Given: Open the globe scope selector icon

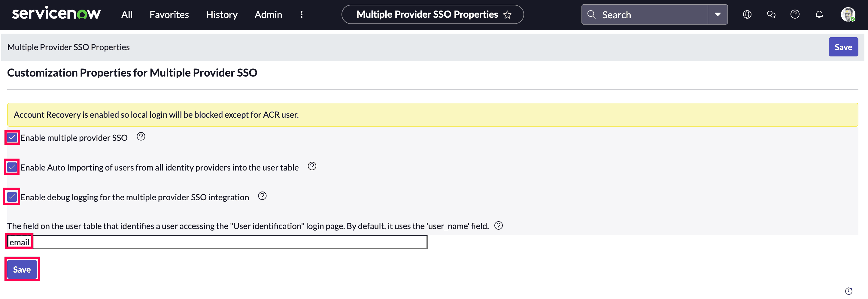Looking at the screenshot, I should pos(747,14).
